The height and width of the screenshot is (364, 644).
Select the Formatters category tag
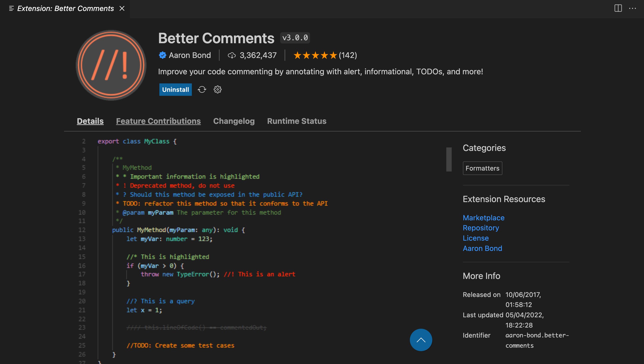(482, 168)
